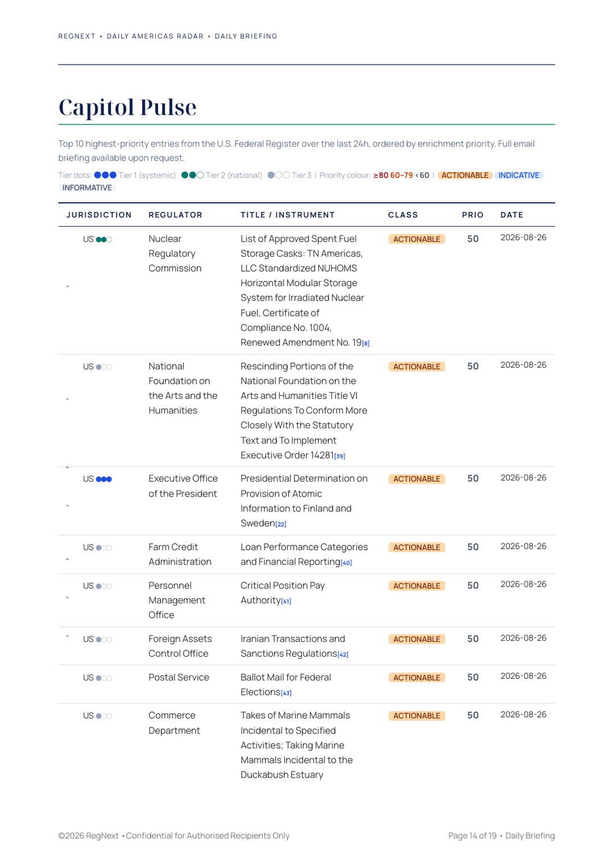The width and height of the screenshot is (614, 868).
Task: Click the JURISDICTION column header
Action: [99, 215]
